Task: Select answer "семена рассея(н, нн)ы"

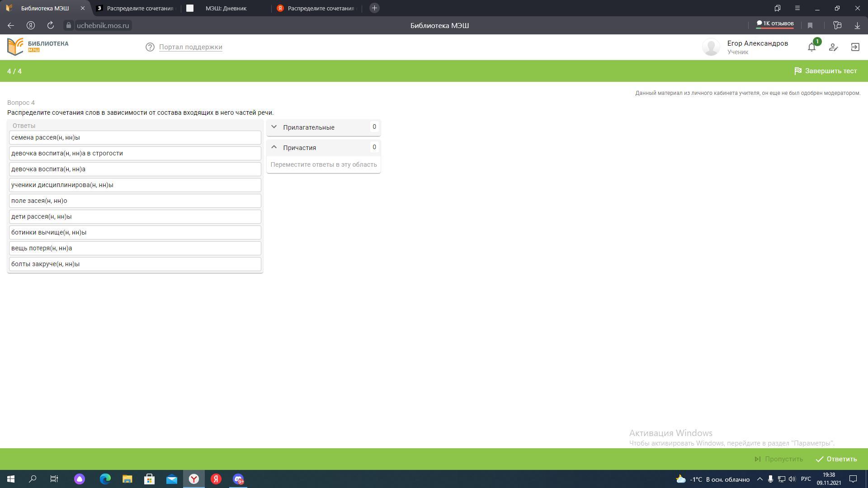Action: pos(135,137)
